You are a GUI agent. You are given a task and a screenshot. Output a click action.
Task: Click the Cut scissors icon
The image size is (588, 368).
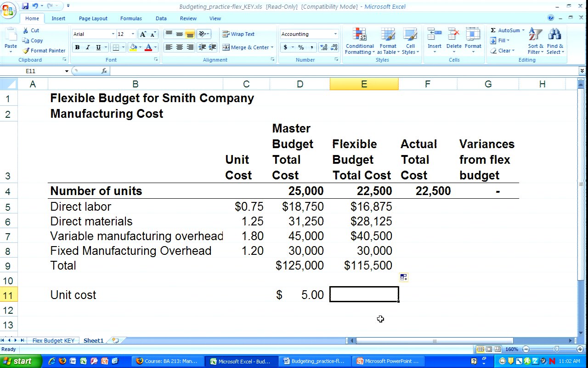pyautogui.click(x=26, y=30)
